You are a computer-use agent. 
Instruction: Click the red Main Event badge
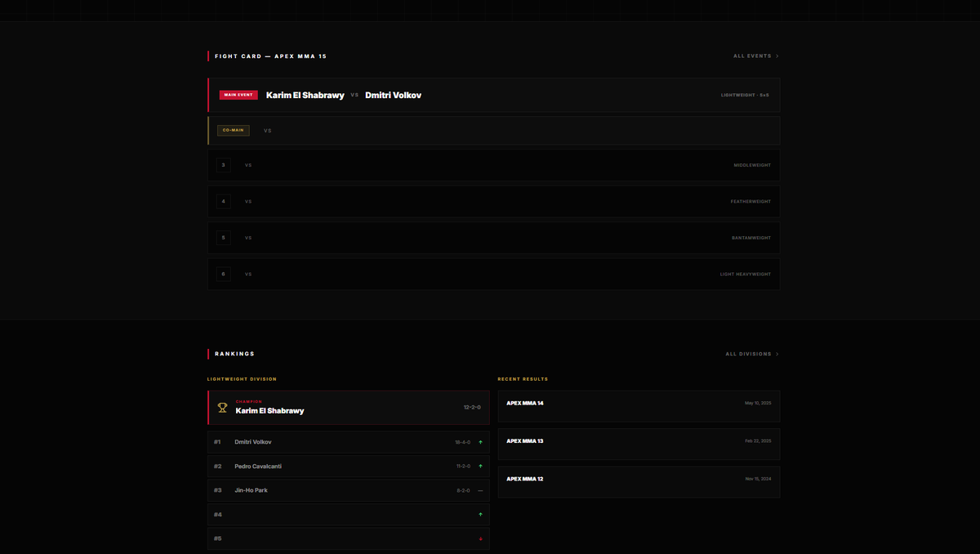(x=238, y=95)
